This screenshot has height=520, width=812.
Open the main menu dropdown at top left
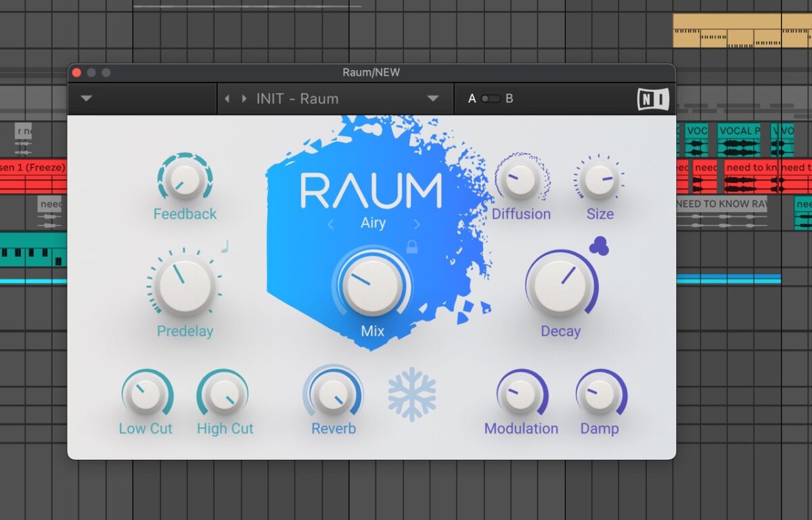point(87,99)
